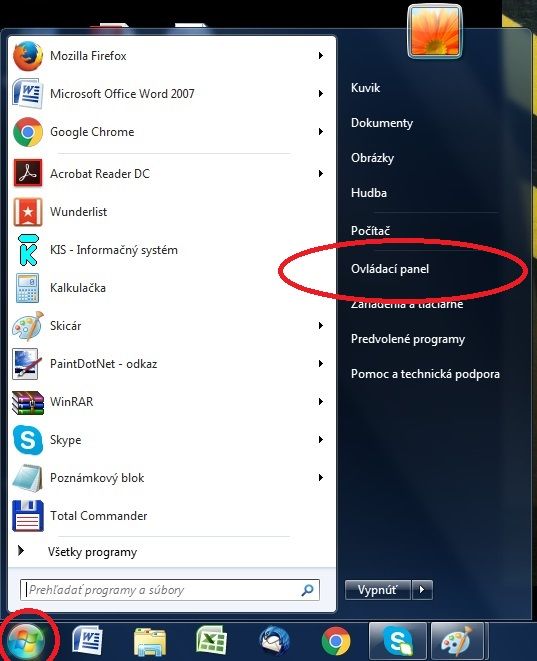
Task: Click the Prehľadať programy a súbory search box
Action: (170, 590)
